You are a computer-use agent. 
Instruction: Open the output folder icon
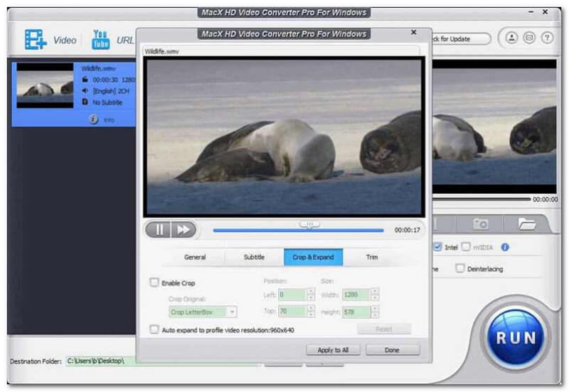(x=527, y=224)
